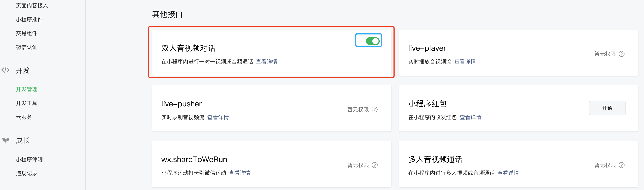Viewport: 644px width, 190px height.
Task: Open 小程序插件 sidebar item
Action: point(29,19)
